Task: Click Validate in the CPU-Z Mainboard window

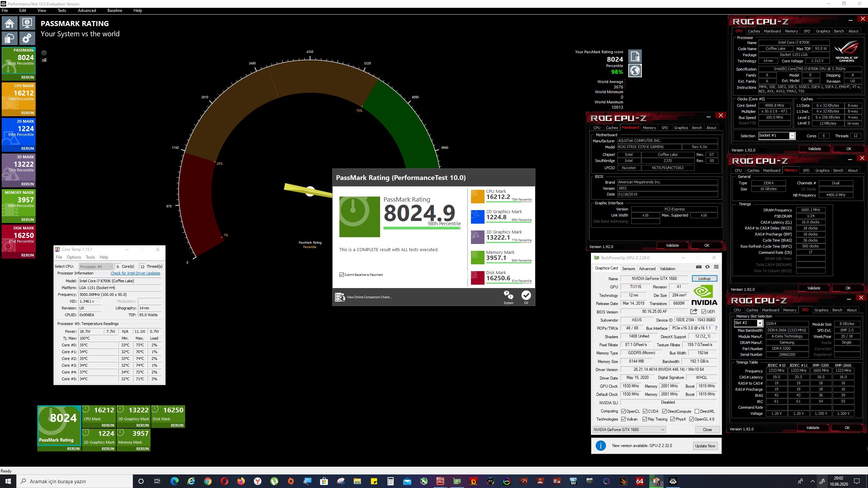Action: click(672, 245)
